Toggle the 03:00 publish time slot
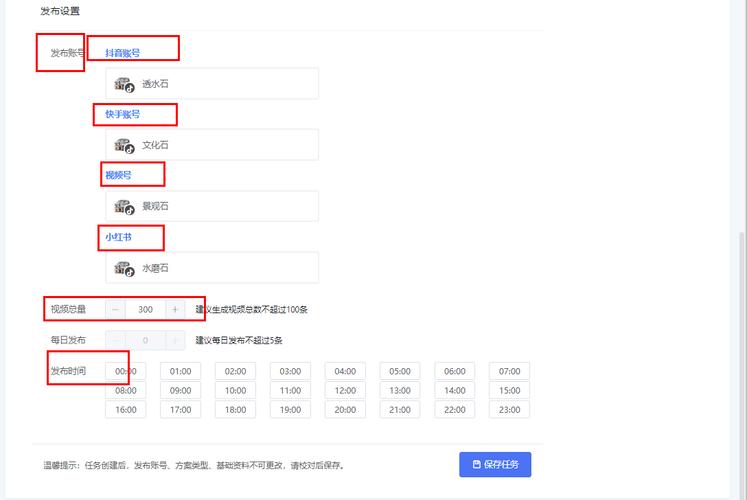 tap(290, 371)
